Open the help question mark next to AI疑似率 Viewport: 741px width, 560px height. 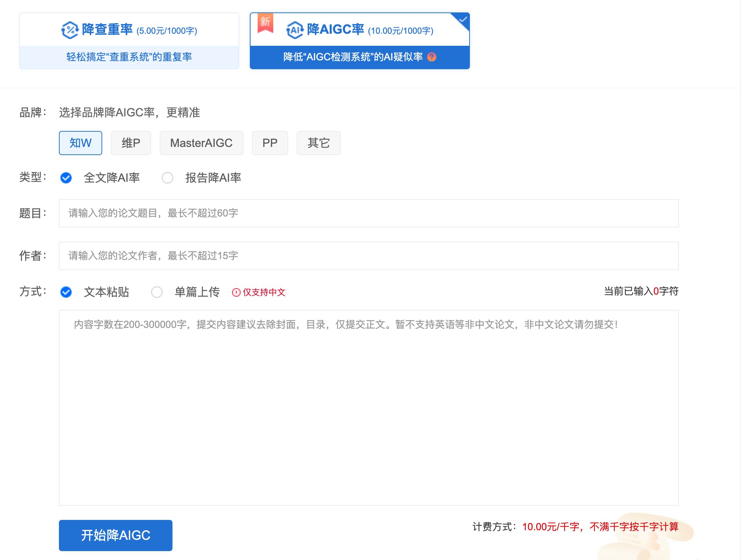(x=432, y=57)
